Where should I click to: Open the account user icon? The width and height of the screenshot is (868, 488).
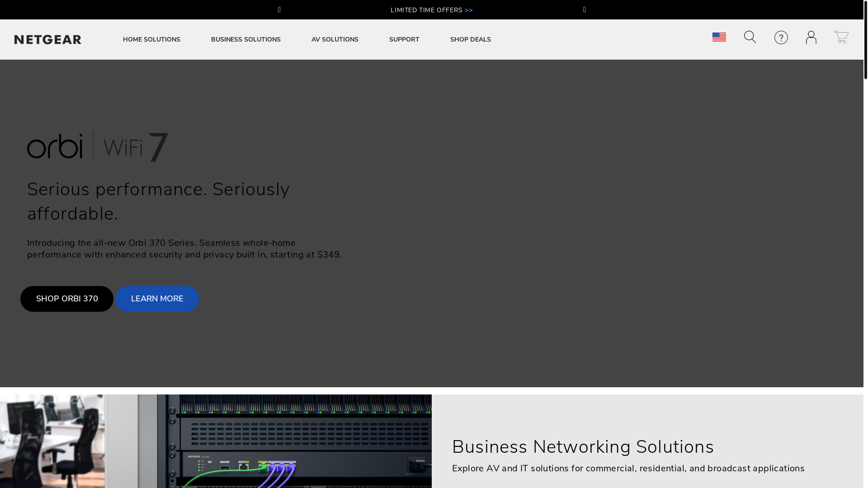point(811,37)
